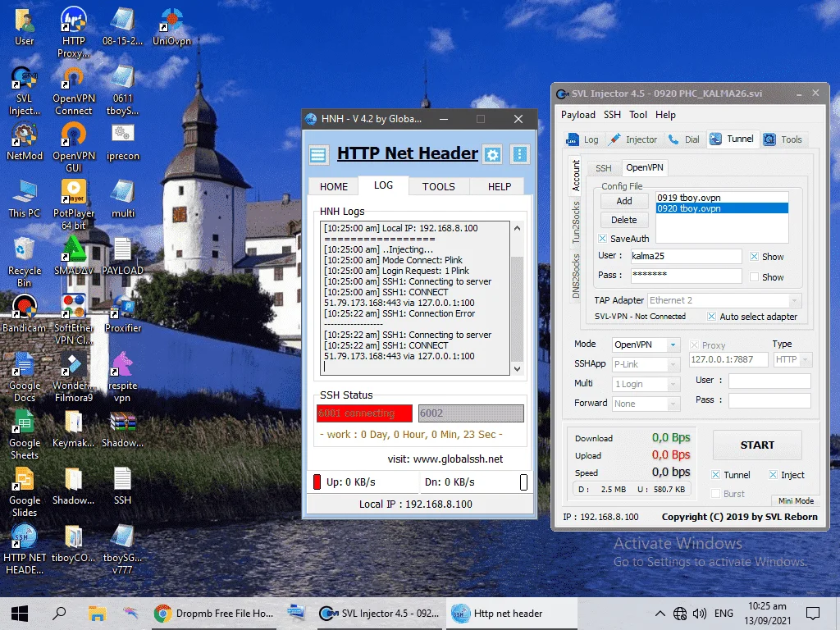This screenshot has width=840, height=630.
Task: Open Bandicam desktop icon
Action: coord(24,313)
